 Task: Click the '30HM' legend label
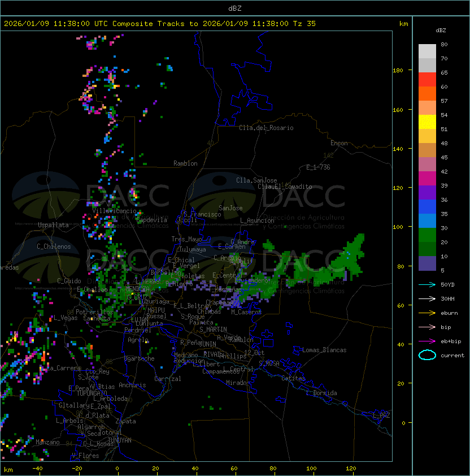tap(447, 298)
